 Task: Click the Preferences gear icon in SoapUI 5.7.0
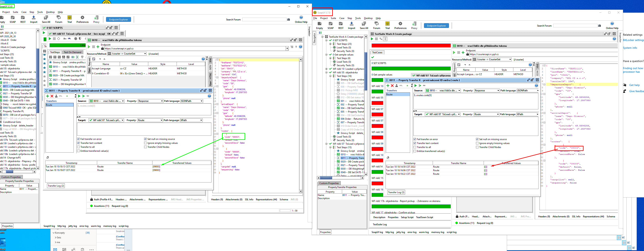(400, 24)
